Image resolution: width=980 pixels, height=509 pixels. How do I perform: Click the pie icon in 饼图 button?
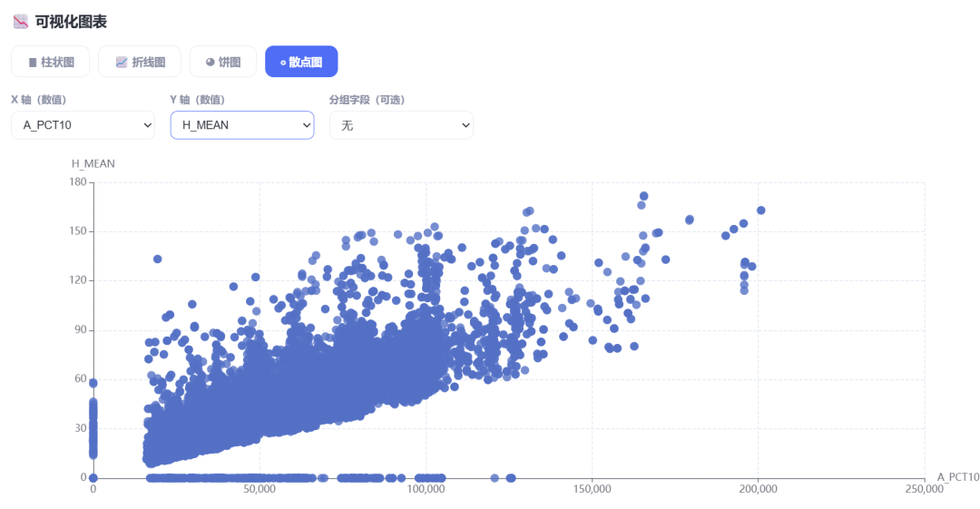pyautogui.click(x=210, y=62)
